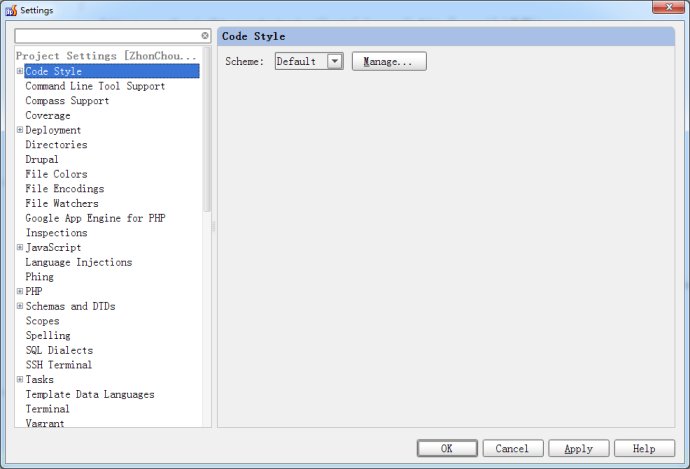The height and width of the screenshot is (469, 690).
Task: Select Inspections settings item
Action: point(56,232)
